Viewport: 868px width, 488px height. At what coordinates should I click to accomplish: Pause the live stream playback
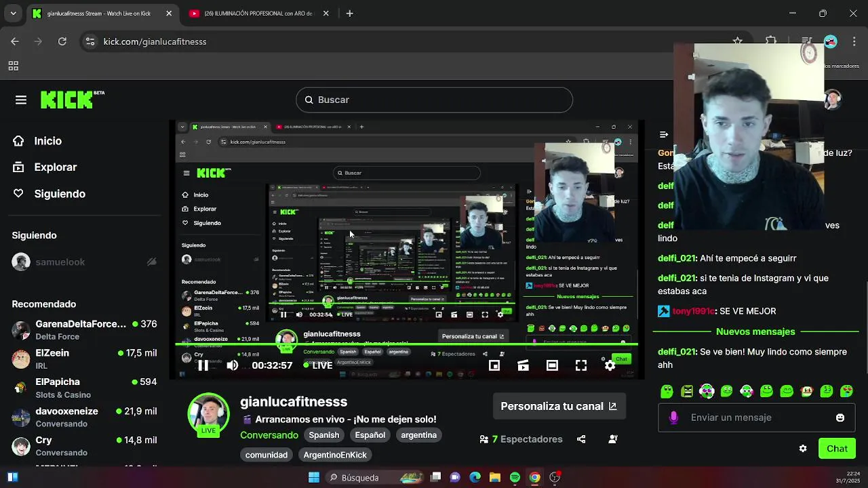click(x=203, y=365)
